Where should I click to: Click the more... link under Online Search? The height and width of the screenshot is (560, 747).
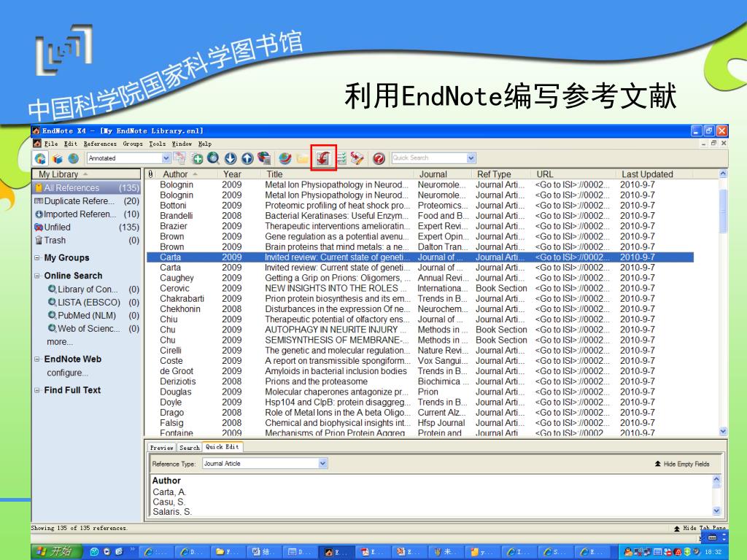tap(60, 342)
